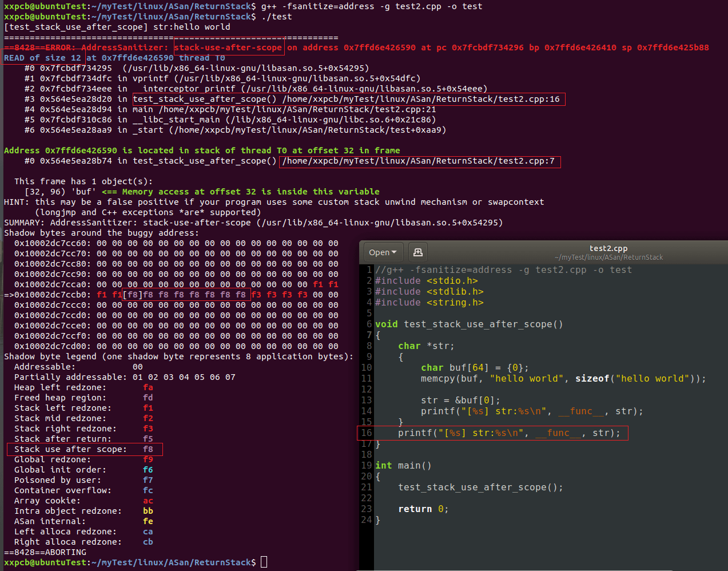This screenshot has height=571, width=728.
Task: Click 'Stack mid redzone: f2' legend row
Action: (x=83, y=418)
